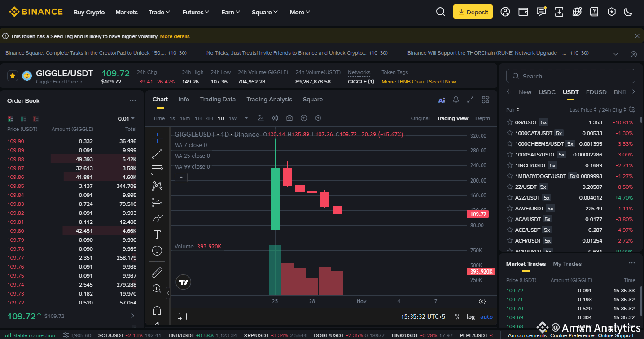
Task: Switch to Trading Data tab
Action: (218, 100)
